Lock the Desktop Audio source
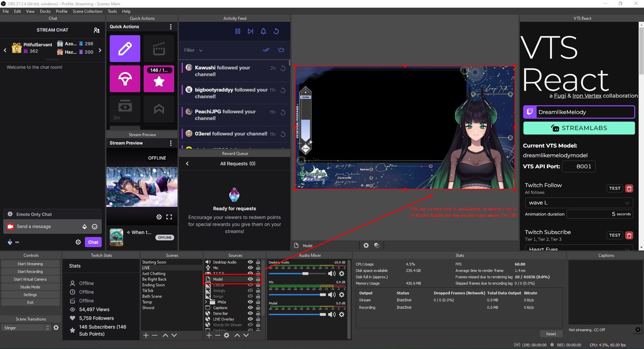 pyautogui.click(x=259, y=262)
